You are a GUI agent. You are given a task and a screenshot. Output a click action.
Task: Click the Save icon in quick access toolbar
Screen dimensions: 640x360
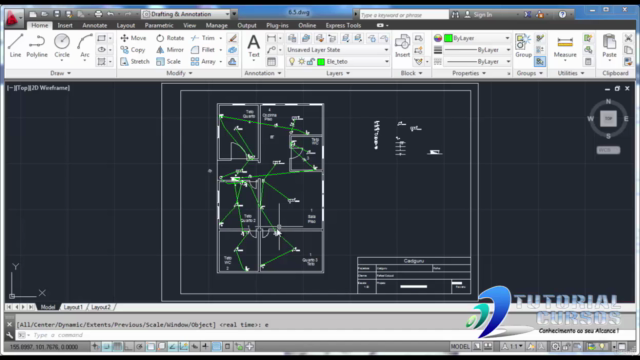click(x=57, y=14)
